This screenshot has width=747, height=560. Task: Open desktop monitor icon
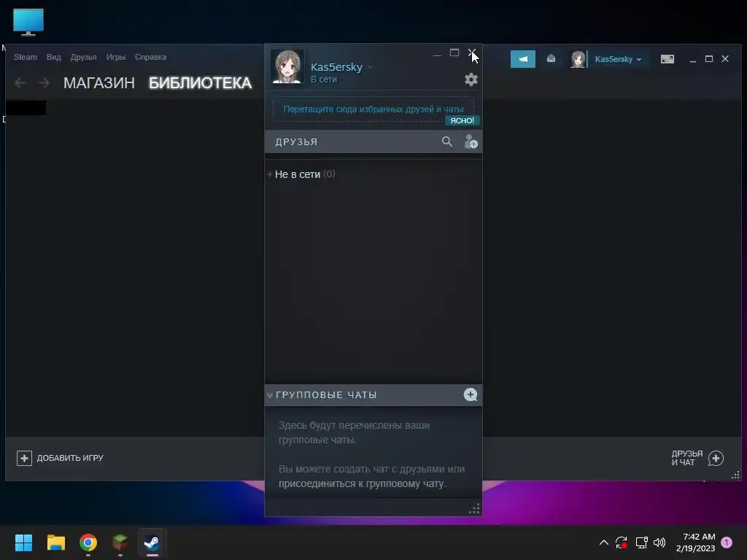[28, 22]
